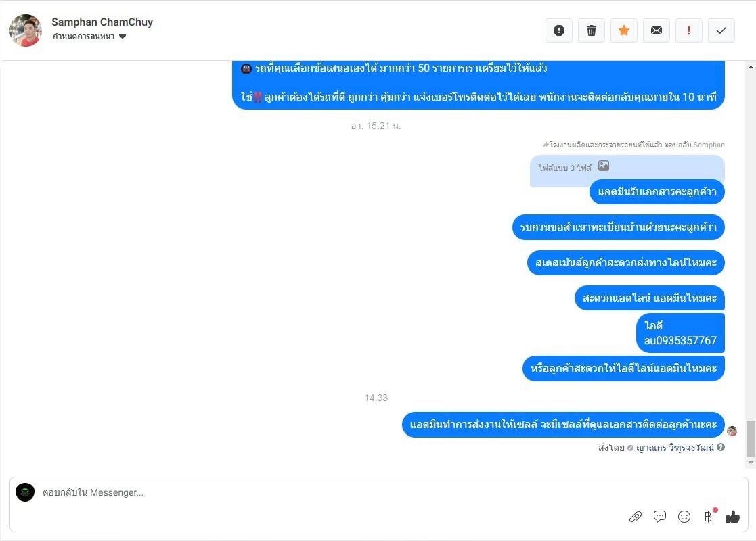Screen dimensions: 756x541
Task: Delete conversation with trash icon
Action: tap(591, 30)
